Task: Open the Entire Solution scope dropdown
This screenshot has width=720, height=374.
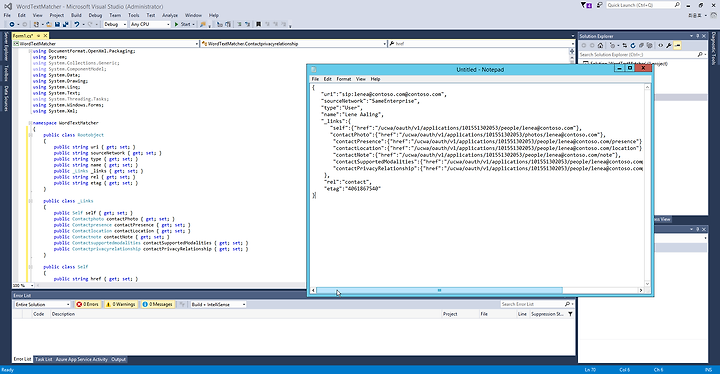Action: point(42,304)
